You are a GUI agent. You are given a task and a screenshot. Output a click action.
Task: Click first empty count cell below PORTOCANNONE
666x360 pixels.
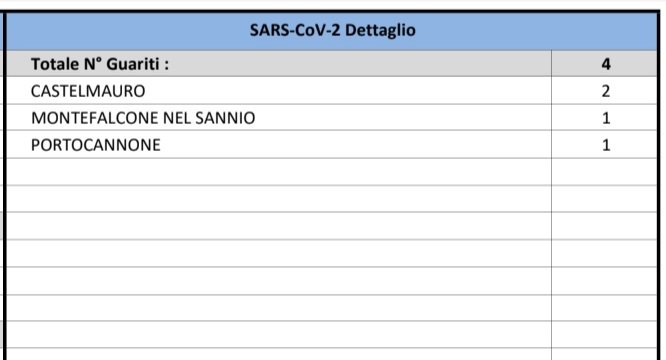pos(604,172)
